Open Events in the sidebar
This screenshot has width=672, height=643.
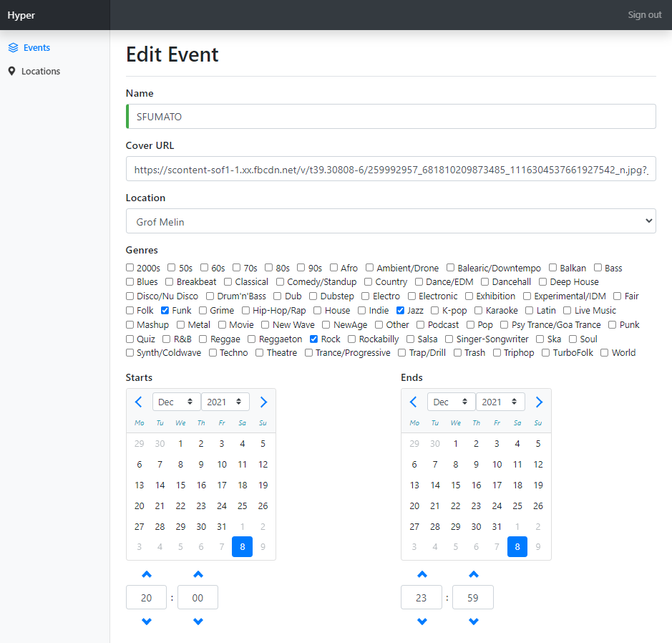(x=36, y=48)
